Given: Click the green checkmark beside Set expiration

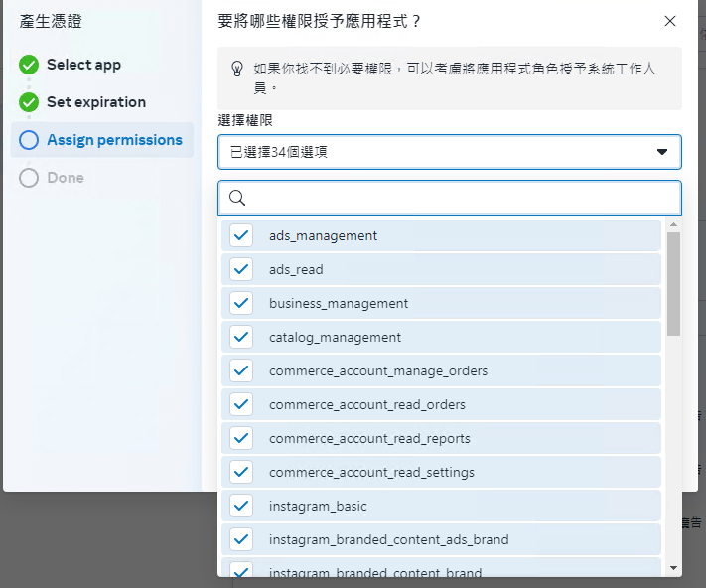Looking at the screenshot, I should (x=29, y=102).
